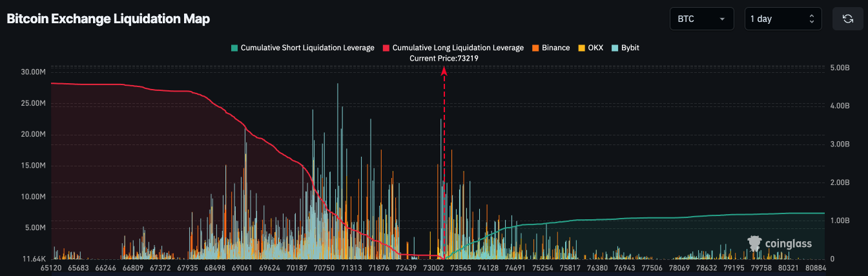Toggle Cumulative Short Liquidation Leverage legend label

[307, 48]
